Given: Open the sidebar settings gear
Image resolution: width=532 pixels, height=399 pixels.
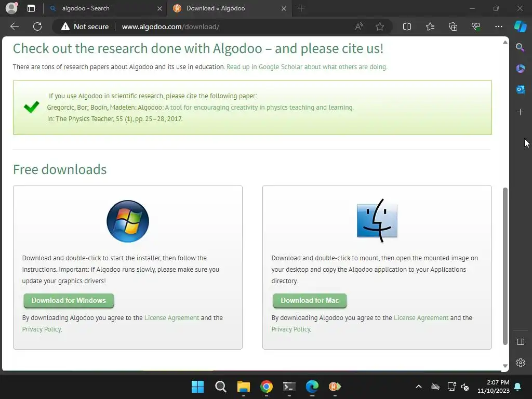Looking at the screenshot, I should 520,363.
